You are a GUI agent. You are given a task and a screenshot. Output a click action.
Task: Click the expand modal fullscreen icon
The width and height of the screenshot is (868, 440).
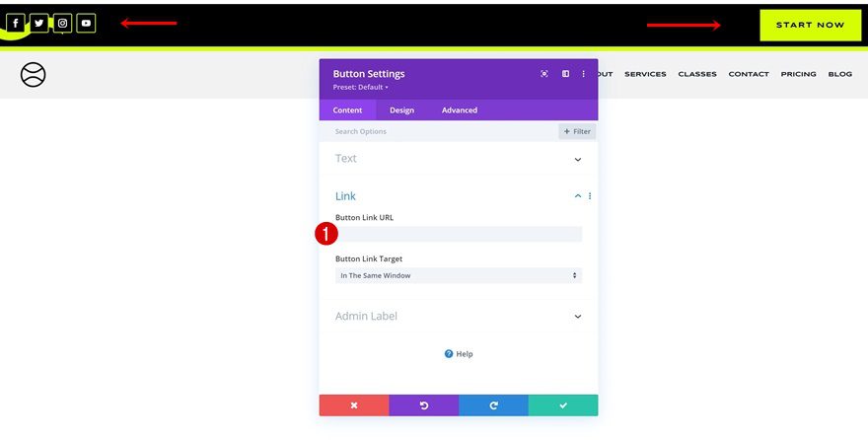(544, 74)
